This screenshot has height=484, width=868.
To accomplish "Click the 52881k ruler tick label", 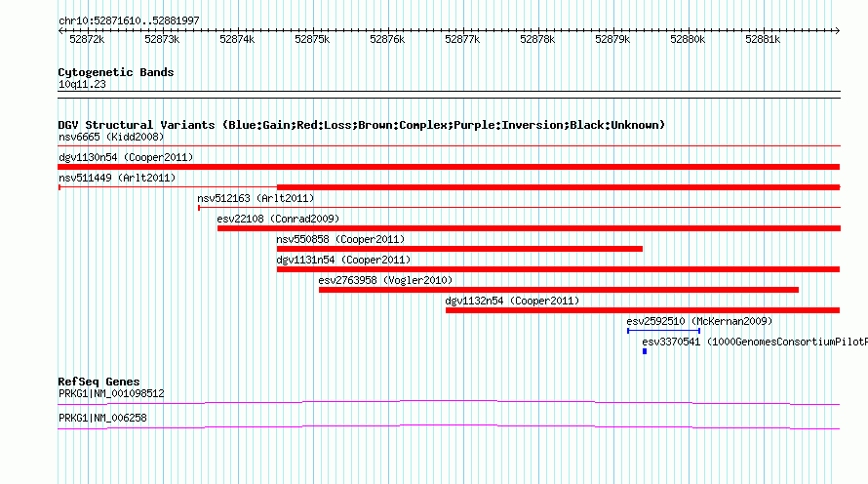I will pos(763,39).
